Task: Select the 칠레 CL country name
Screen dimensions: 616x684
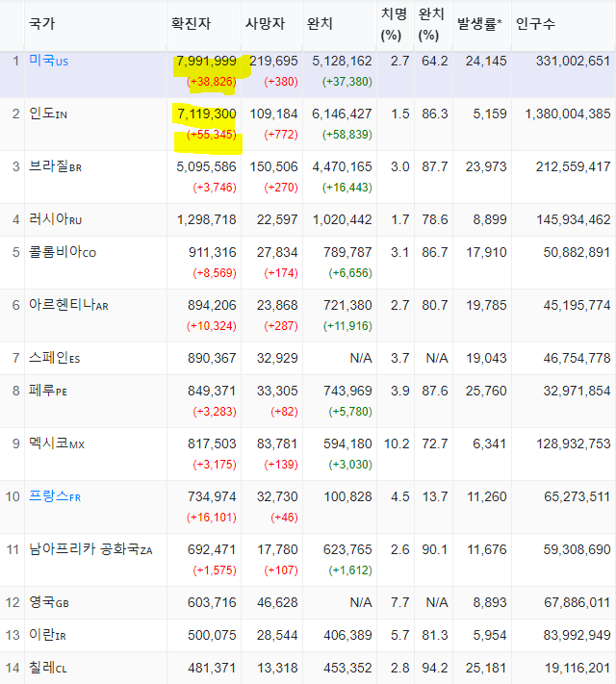Action: 48,668
